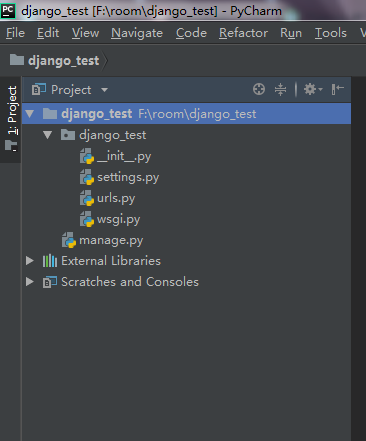Collapse the root django_test project node
This screenshot has width=366, height=441.
coord(30,114)
